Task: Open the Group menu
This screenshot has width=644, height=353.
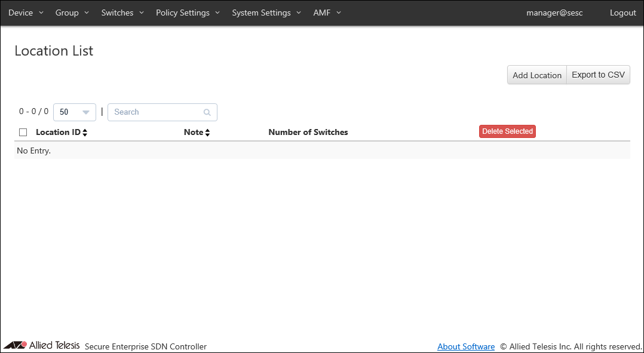Action: tap(72, 13)
